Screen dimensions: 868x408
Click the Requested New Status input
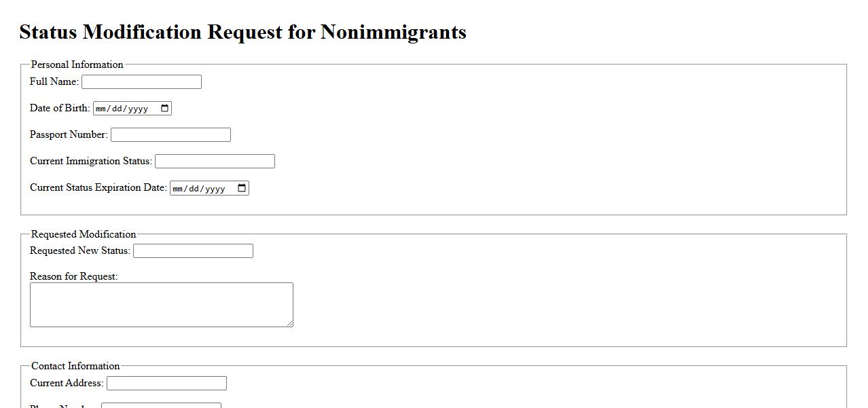pos(193,251)
